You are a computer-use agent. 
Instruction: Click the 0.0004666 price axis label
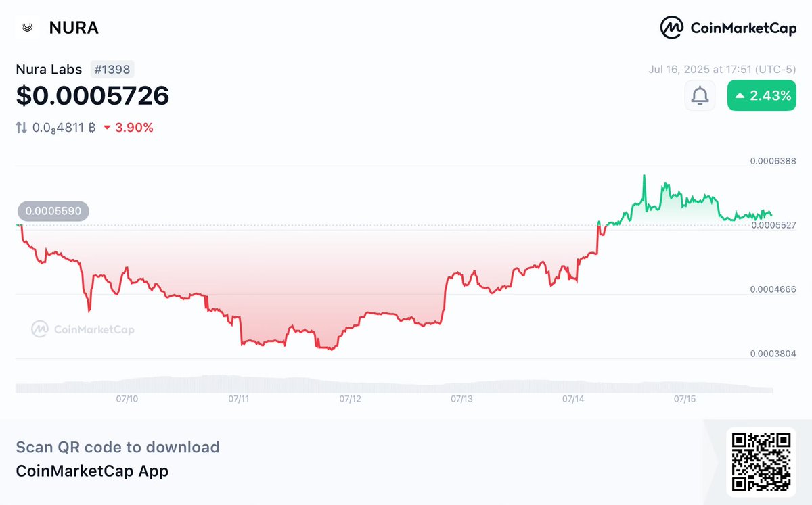[773, 289]
